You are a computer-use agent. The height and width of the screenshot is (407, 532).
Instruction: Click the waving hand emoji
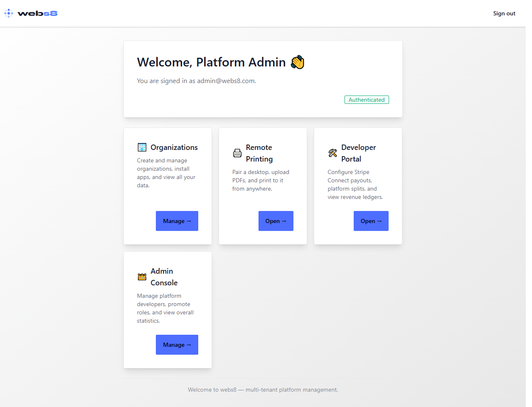[298, 62]
